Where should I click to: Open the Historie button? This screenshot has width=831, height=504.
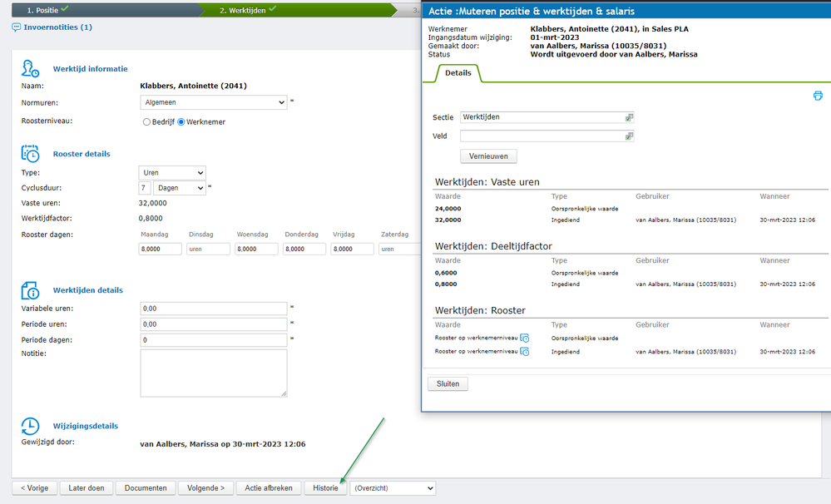coord(325,488)
